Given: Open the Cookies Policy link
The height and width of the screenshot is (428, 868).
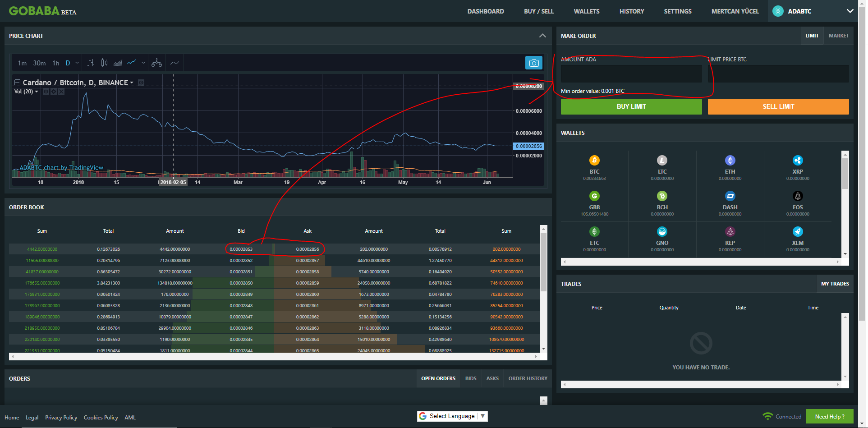Looking at the screenshot, I should pos(101,418).
